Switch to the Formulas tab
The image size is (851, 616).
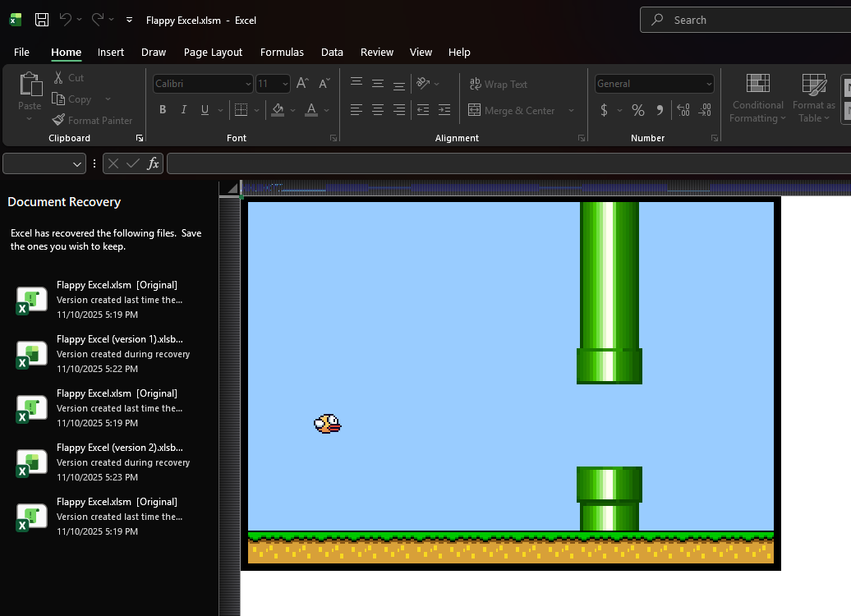(x=282, y=52)
